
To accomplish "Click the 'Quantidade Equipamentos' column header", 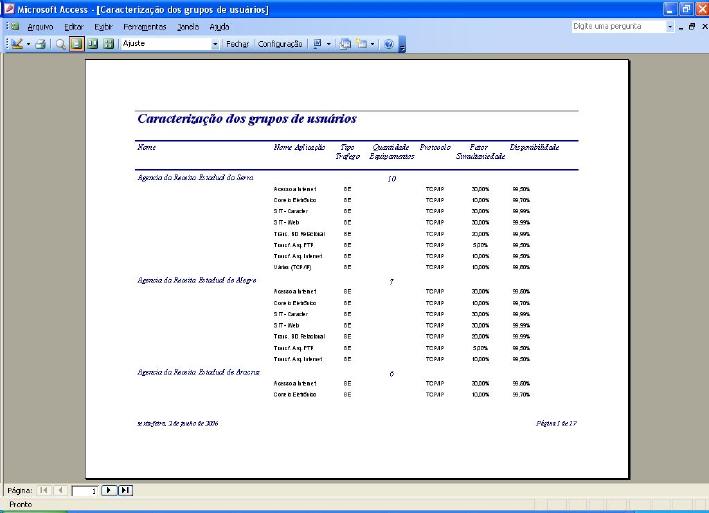I will (392, 151).
